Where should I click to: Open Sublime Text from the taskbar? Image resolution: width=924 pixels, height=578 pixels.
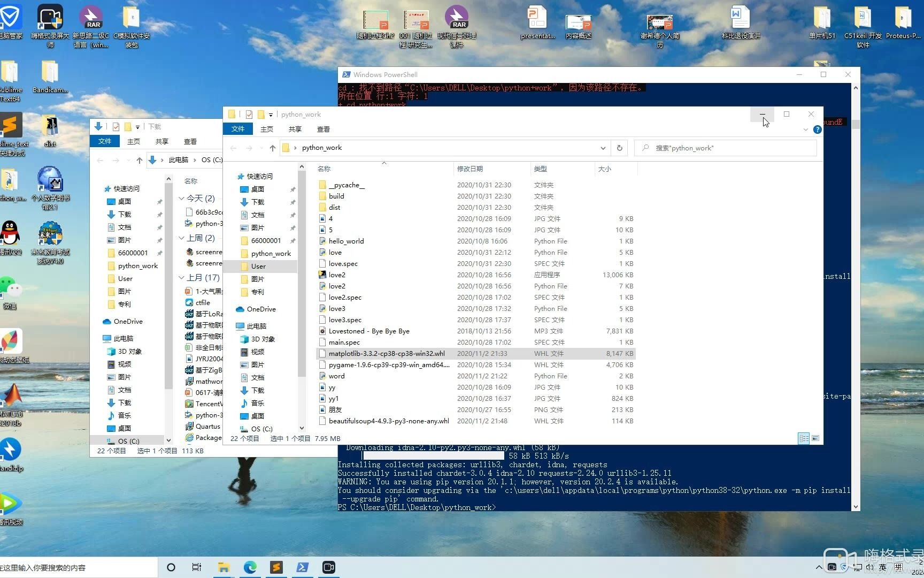[x=276, y=567]
